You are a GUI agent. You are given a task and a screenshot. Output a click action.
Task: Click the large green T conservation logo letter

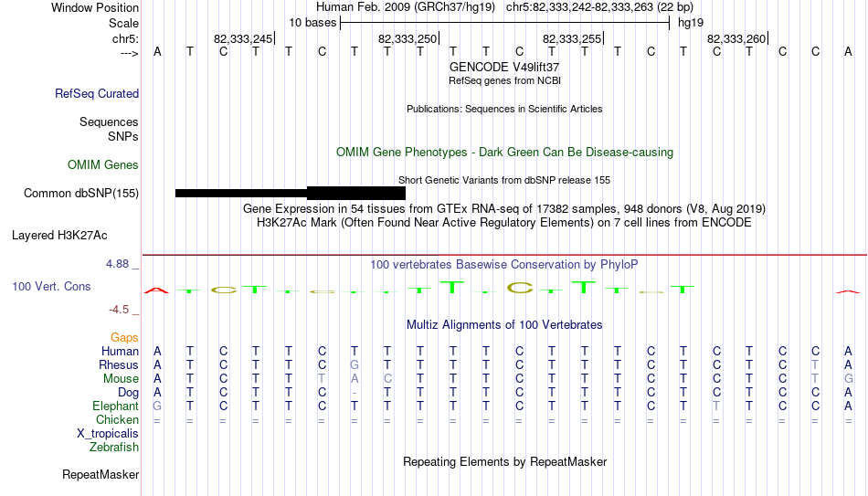[452, 288]
